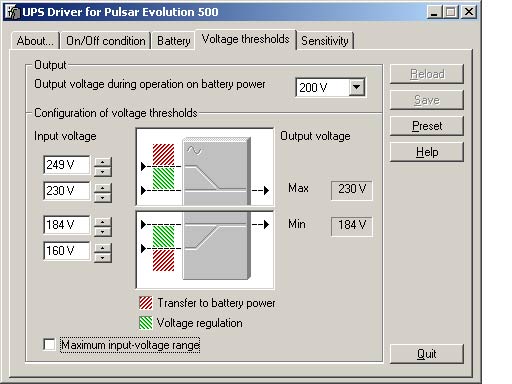512x384 pixels.
Task: Open the On/Off condition tab
Action: point(106,41)
